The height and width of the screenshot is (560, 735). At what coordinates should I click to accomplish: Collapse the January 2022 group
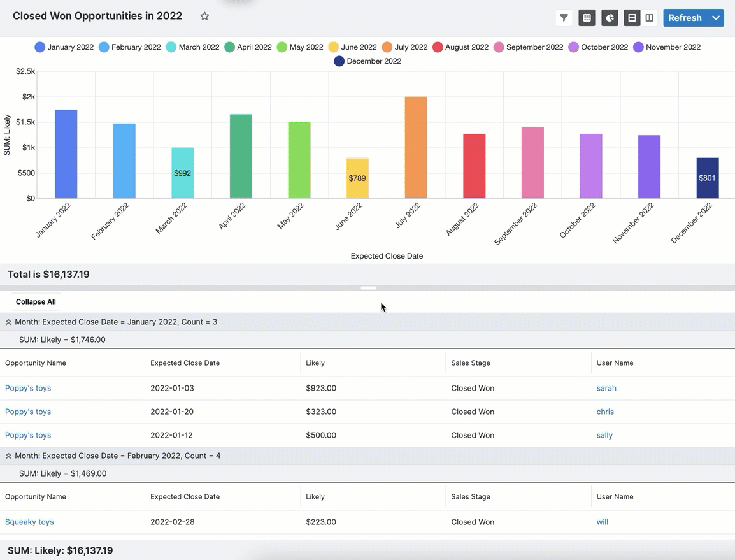[x=9, y=322]
